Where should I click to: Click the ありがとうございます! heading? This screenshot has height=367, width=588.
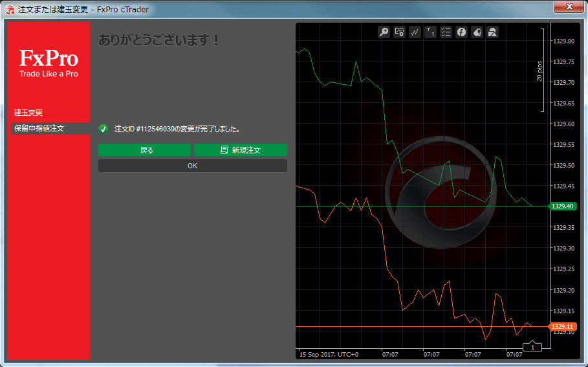click(159, 40)
